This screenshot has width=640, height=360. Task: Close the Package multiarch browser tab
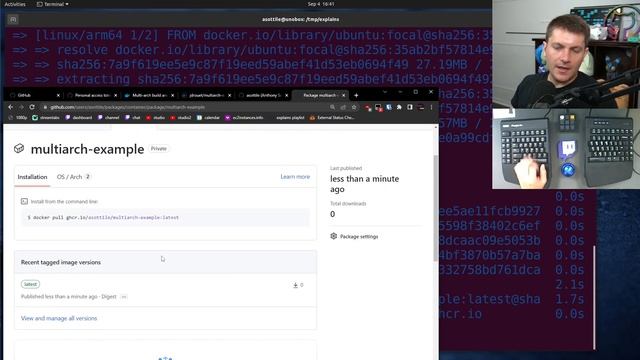tap(343, 95)
